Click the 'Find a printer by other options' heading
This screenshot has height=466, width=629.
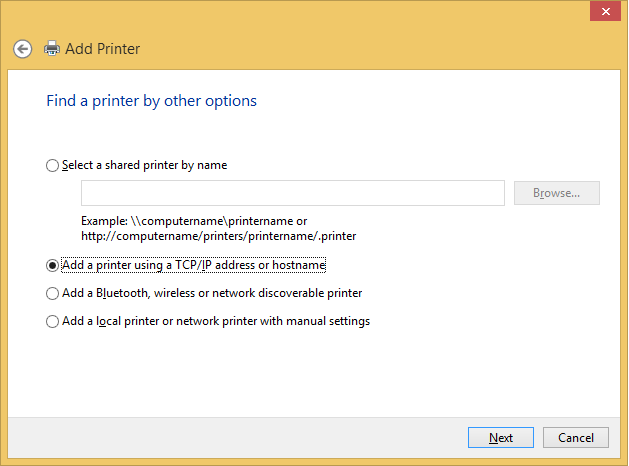coord(151,101)
